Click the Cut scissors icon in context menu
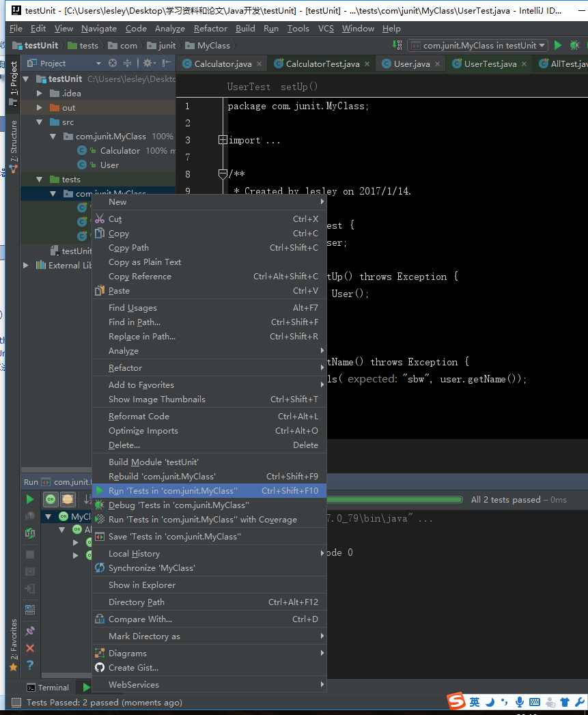The width and height of the screenshot is (588, 715). pos(100,219)
